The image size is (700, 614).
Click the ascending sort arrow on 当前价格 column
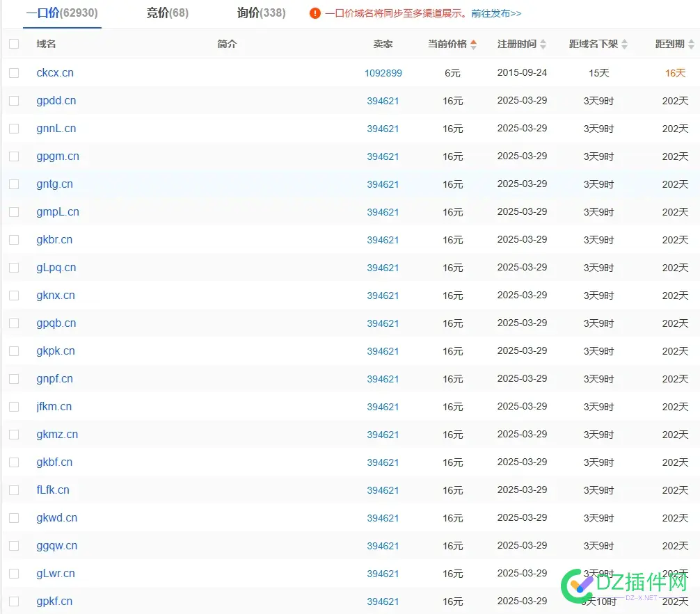point(475,40)
